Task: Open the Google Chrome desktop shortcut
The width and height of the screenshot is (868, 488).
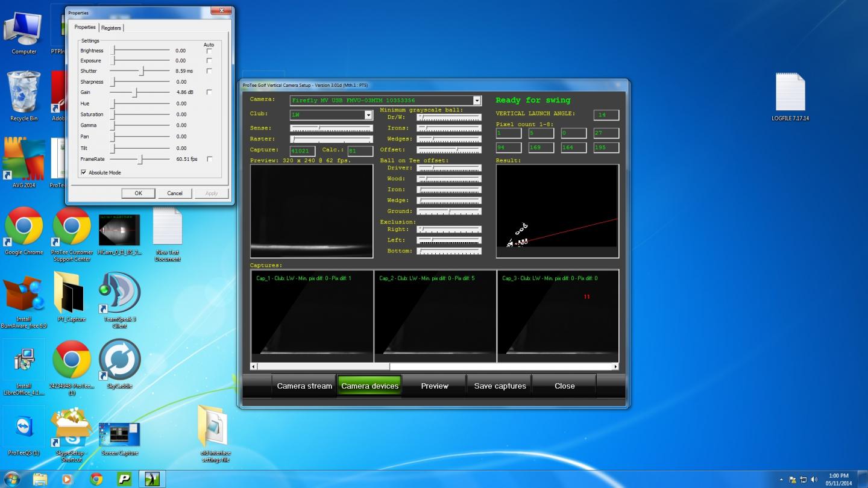Action: [x=24, y=231]
